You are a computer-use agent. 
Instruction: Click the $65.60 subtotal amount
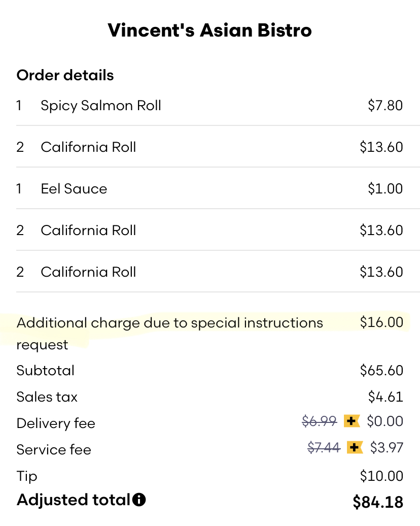pyautogui.click(x=381, y=371)
